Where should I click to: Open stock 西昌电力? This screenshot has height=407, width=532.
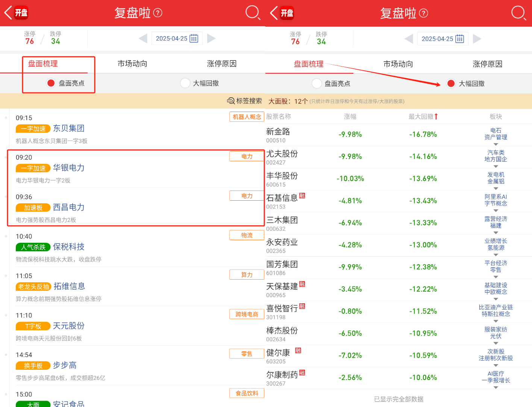coord(69,207)
